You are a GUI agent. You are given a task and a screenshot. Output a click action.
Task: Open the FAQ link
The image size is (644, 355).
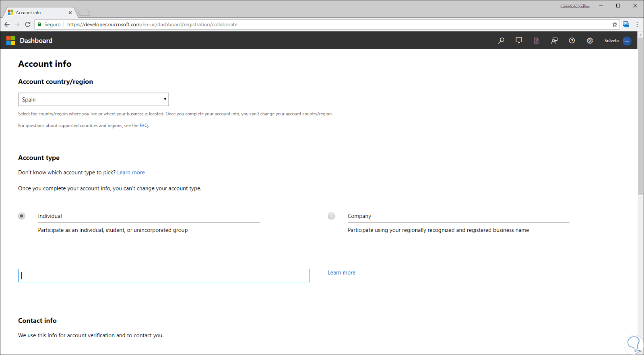pos(144,126)
